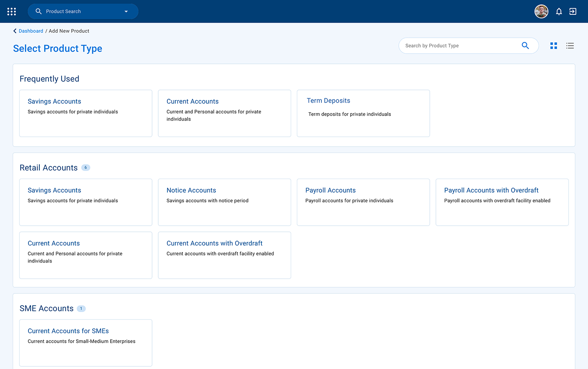Click the logout icon
Screen dimensions: 588x369
[573, 11]
